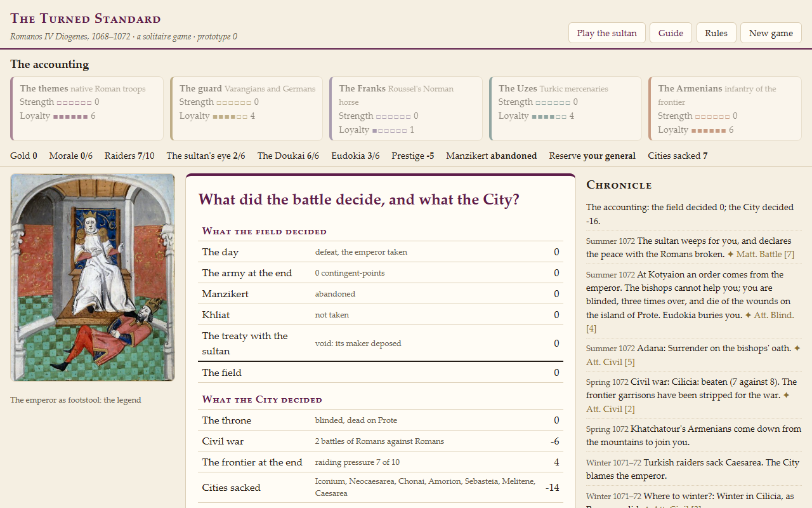This screenshot has width=812, height=508.
Task: Select The Armenians contingent card
Action: pos(725,109)
